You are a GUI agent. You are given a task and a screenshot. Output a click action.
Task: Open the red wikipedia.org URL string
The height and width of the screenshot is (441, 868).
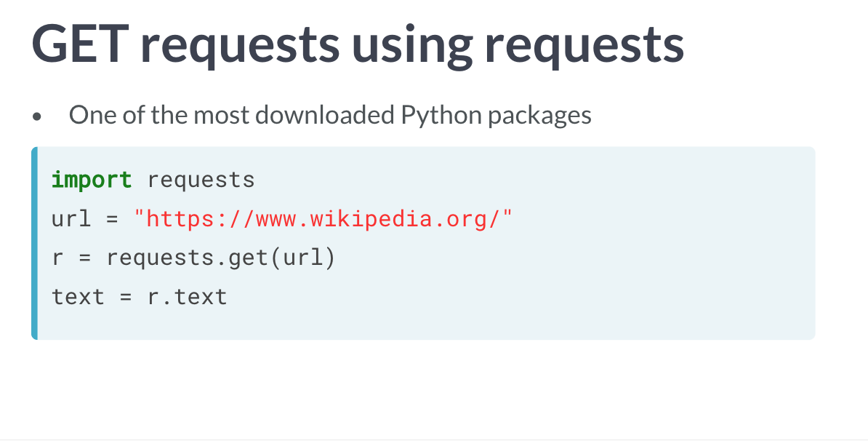(324, 219)
